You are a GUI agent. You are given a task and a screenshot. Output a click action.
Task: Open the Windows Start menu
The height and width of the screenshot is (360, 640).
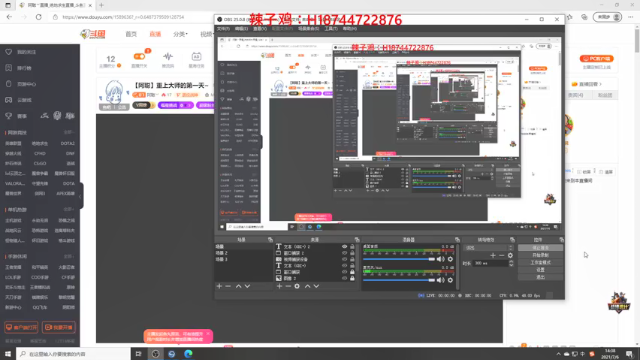tap(8, 354)
